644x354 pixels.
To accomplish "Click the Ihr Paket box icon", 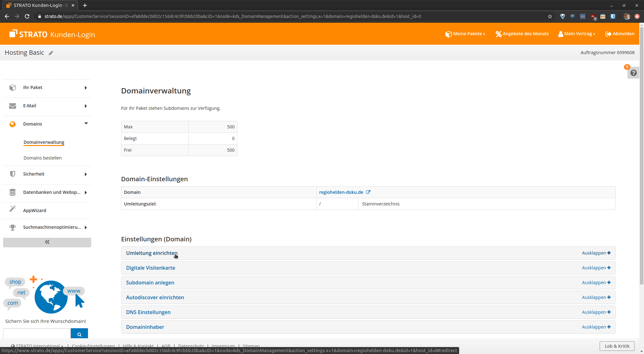I will (13, 87).
